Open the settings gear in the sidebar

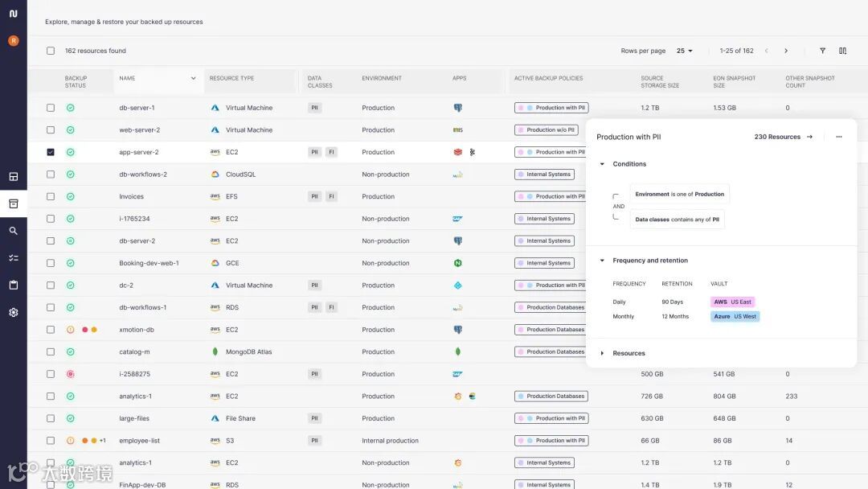(x=14, y=312)
